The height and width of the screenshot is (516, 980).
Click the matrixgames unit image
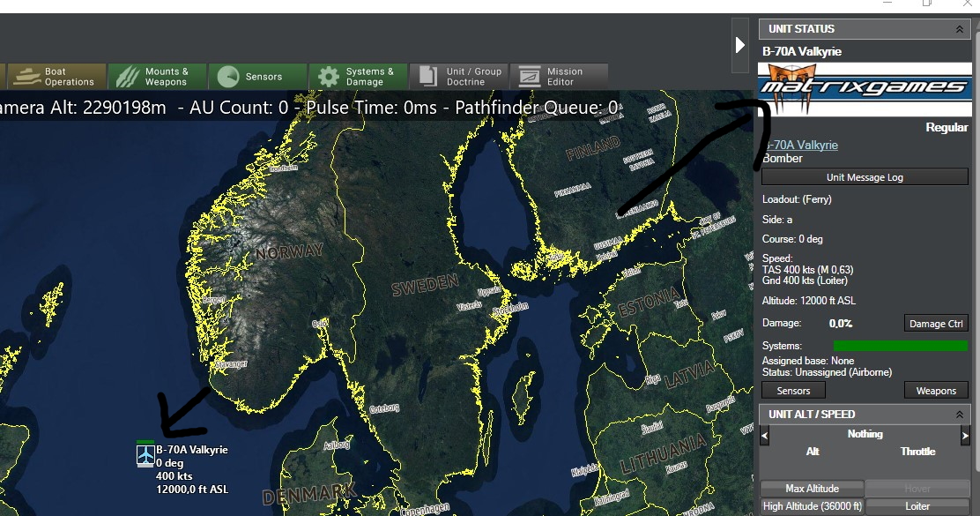coord(865,89)
